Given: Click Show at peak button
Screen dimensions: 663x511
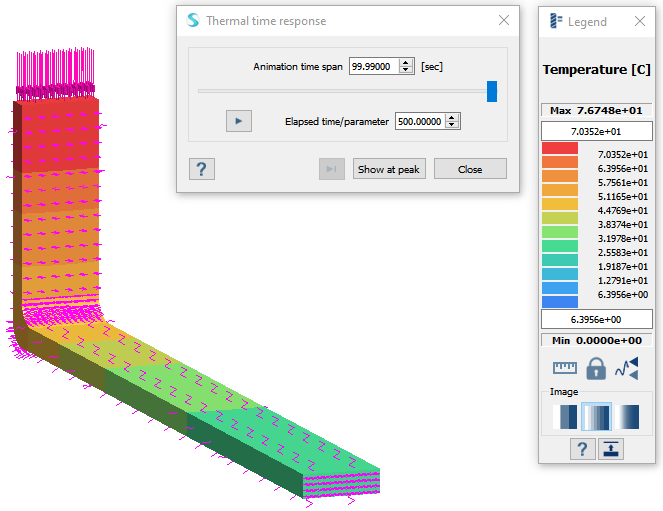Looking at the screenshot, I should click(389, 169).
